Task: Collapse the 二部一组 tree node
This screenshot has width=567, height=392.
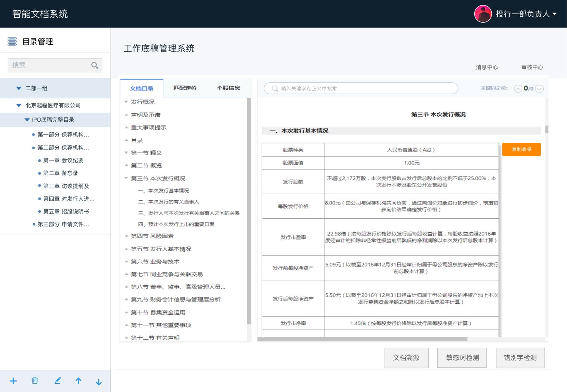Action: tap(19, 88)
